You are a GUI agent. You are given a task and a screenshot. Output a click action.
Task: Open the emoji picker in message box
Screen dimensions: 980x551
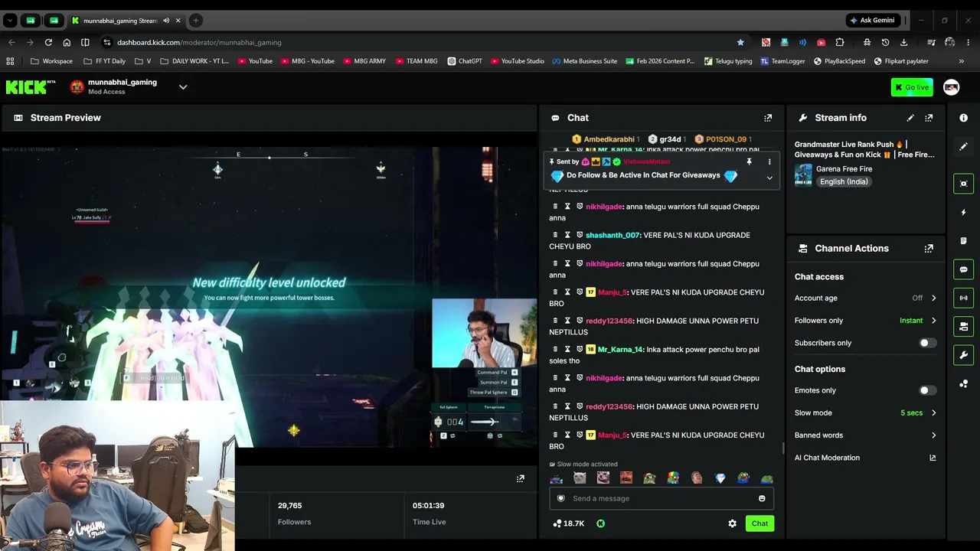pyautogui.click(x=762, y=499)
